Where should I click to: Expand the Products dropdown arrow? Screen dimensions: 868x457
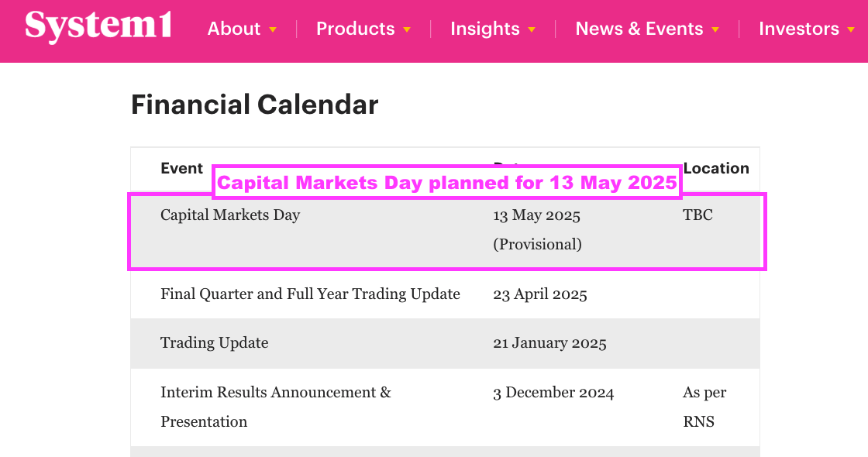pyautogui.click(x=407, y=30)
